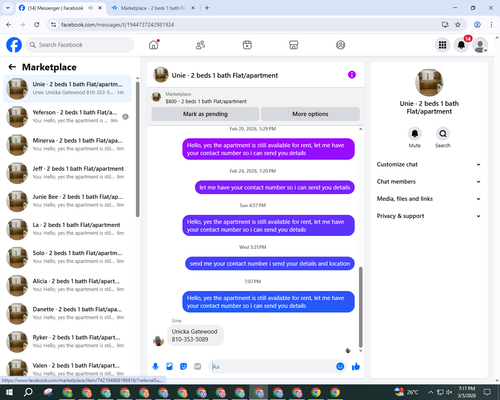Open the tab search dropdown arrow

tap(8, 8)
